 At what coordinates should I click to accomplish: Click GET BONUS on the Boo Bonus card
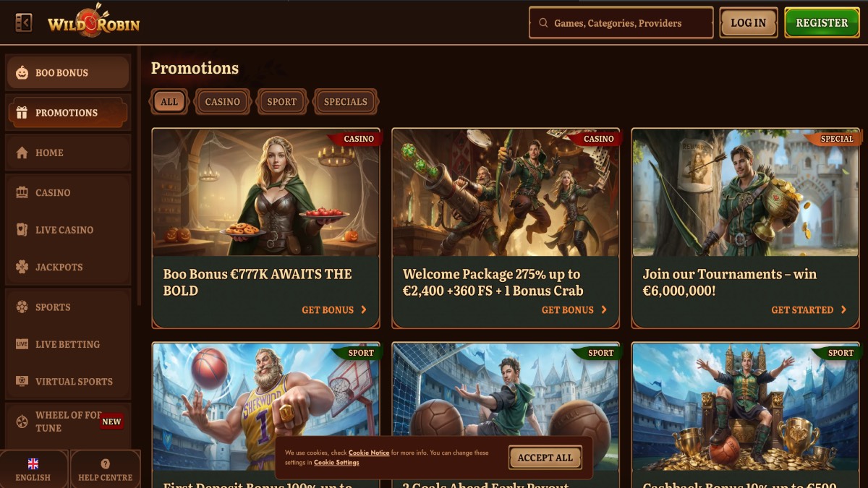pyautogui.click(x=334, y=309)
